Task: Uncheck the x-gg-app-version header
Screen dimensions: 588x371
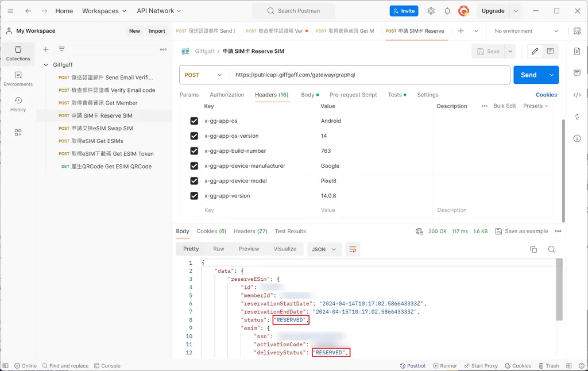Action: click(x=194, y=195)
